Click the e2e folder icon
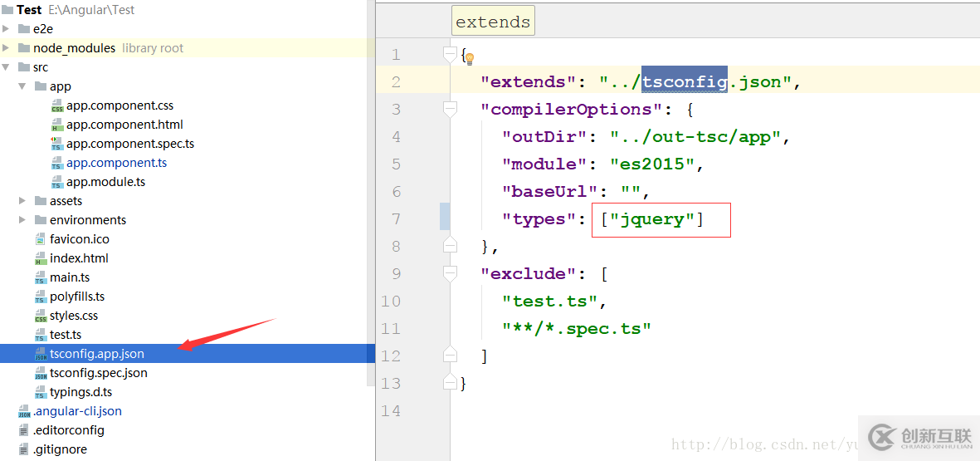Screen dimensions: 980x461 [24, 29]
